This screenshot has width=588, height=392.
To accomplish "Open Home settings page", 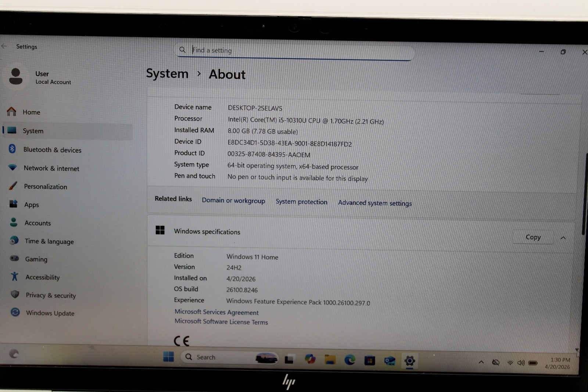I will [67, 112].
